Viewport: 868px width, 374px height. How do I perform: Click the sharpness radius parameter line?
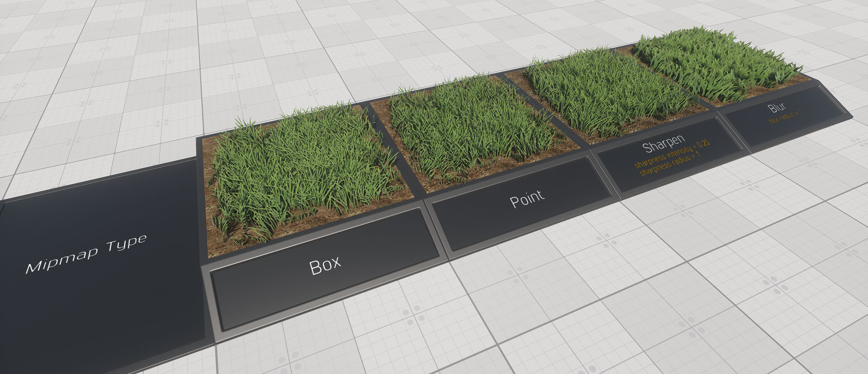coord(670,164)
